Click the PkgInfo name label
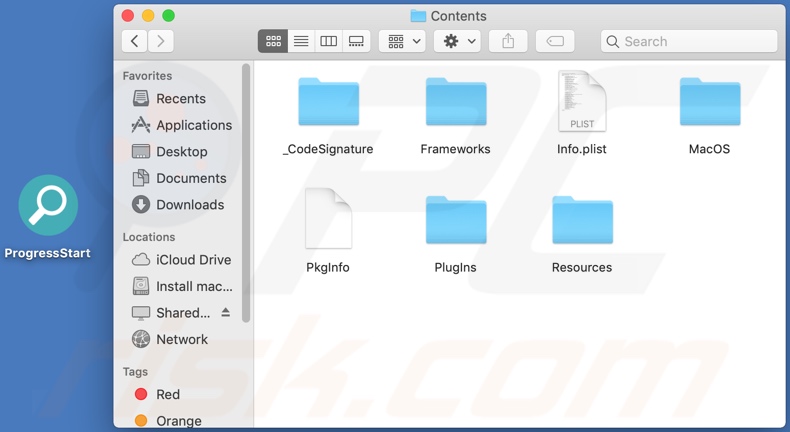 (x=328, y=267)
